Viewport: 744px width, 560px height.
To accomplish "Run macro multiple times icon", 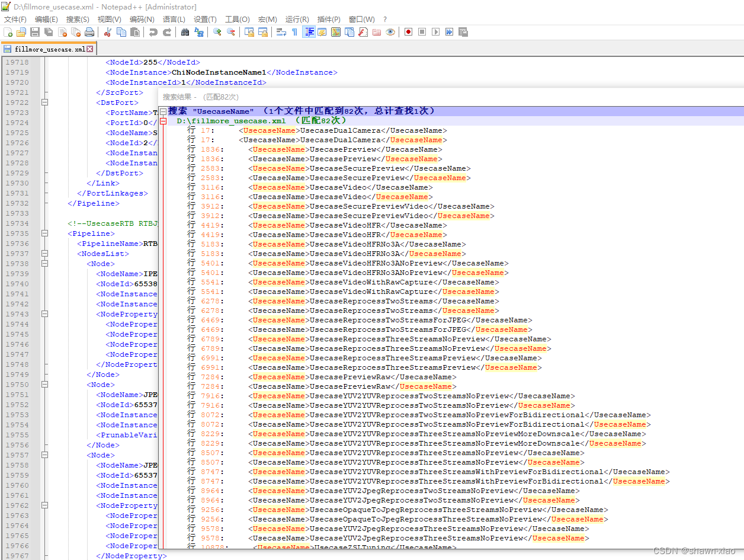I will point(450,32).
